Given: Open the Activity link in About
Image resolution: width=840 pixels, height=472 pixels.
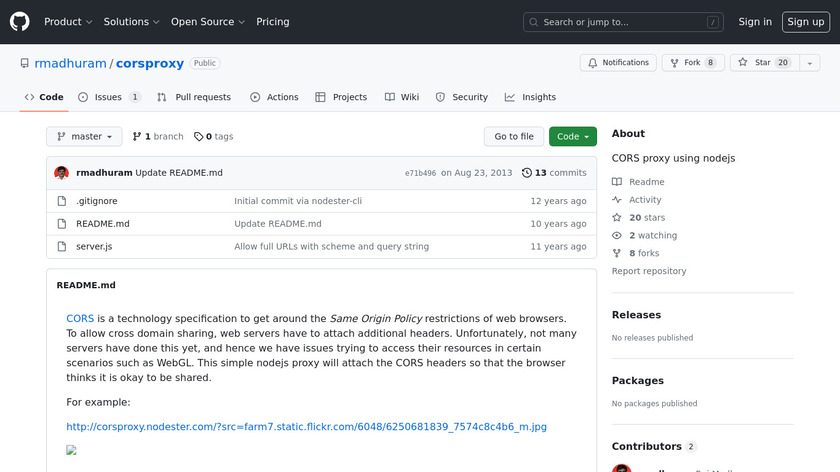Looking at the screenshot, I should click(x=636, y=200).
